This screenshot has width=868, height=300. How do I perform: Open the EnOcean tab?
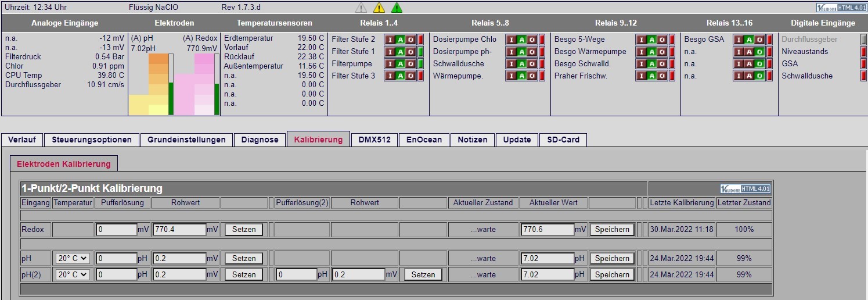click(x=424, y=140)
